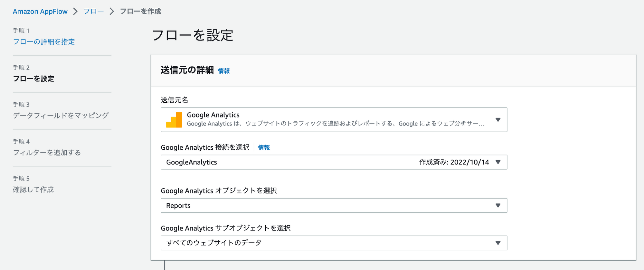Click 情報 link beside Google Analytics 接続を選択
This screenshot has width=644, height=270.
tap(264, 148)
